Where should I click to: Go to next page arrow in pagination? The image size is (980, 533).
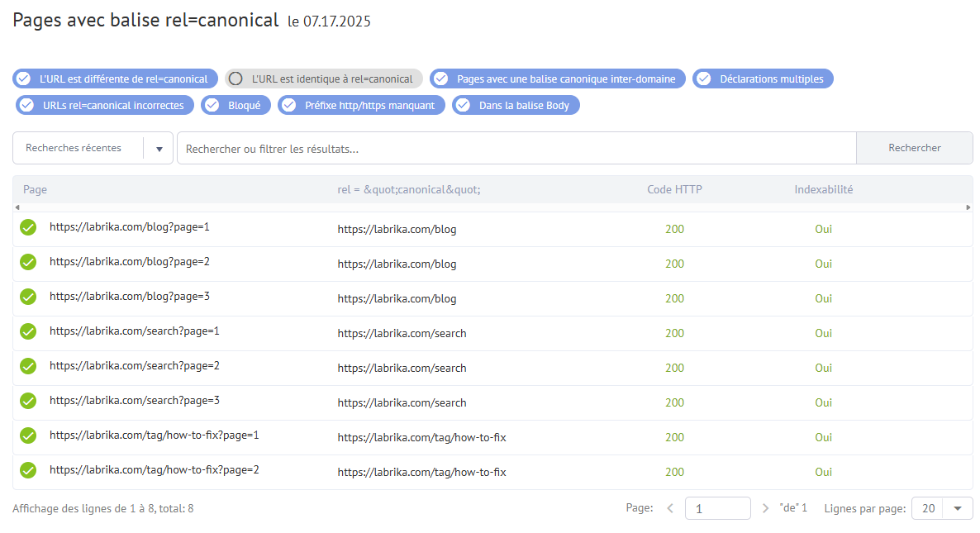(x=766, y=509)
